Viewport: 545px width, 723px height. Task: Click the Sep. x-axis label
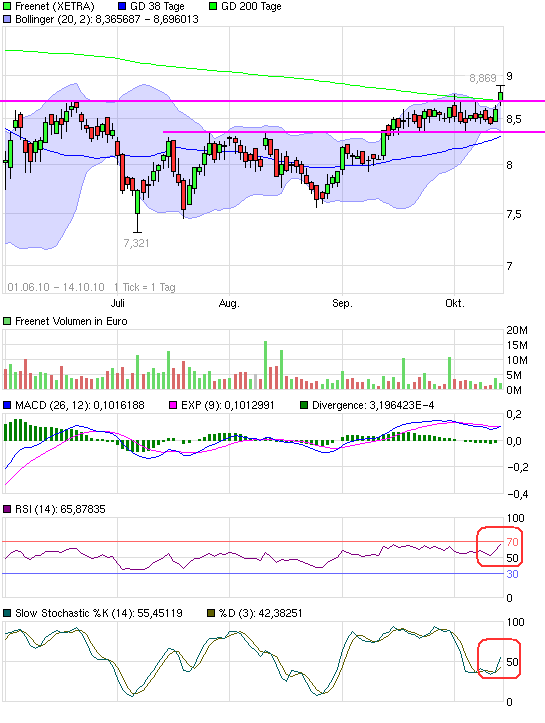[342, 303]
